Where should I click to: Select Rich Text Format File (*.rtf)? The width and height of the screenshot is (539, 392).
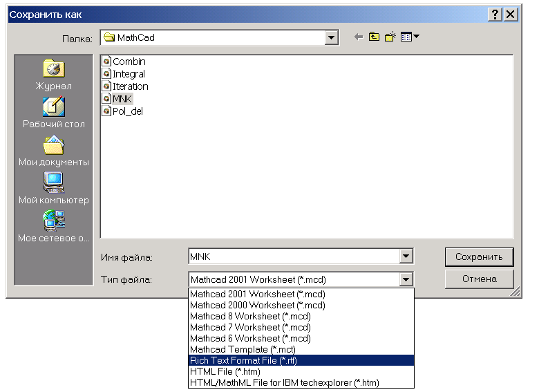pos(301,360)
